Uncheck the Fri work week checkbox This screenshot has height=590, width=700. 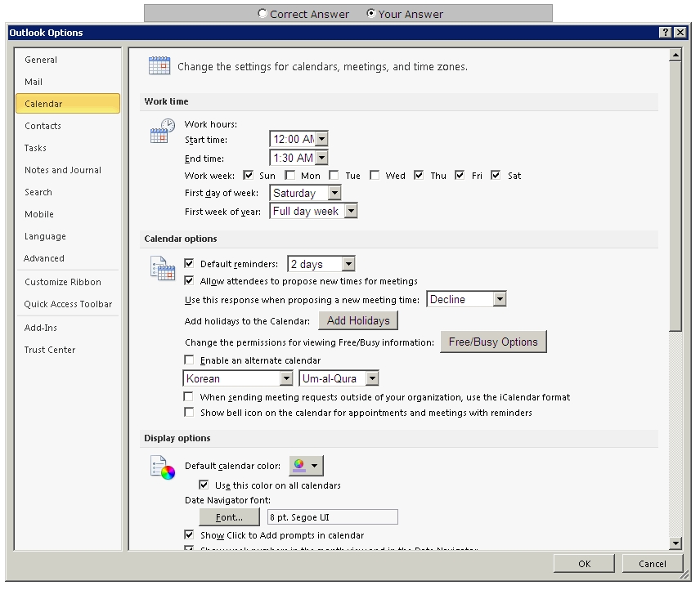(x=460, y=175)
